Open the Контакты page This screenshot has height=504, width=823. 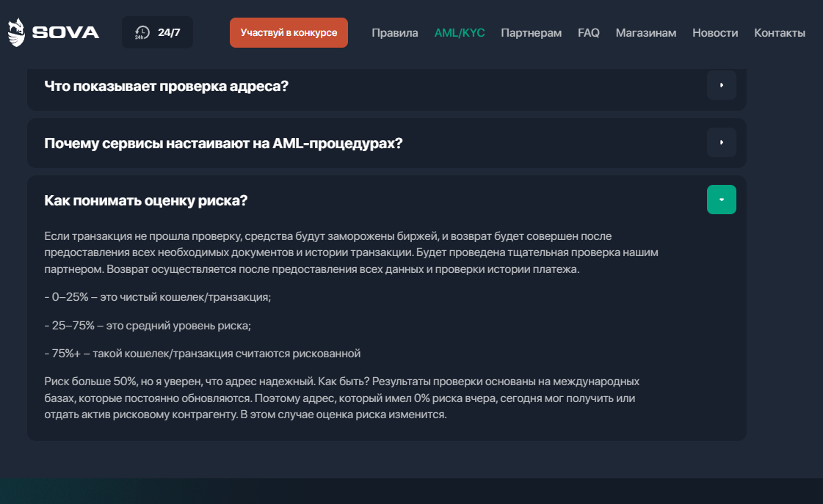pos(780,32)
